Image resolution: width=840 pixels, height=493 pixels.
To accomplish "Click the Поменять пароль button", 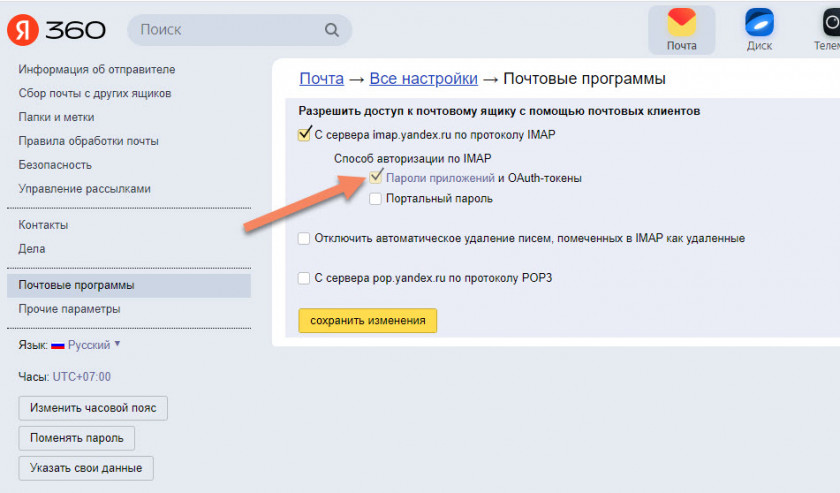I will pos(77,438).
